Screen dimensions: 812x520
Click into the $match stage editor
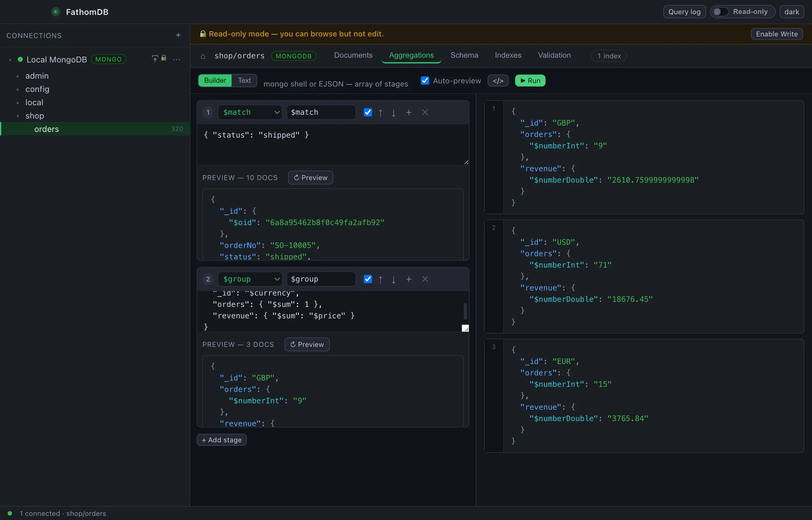pos(333,145)
